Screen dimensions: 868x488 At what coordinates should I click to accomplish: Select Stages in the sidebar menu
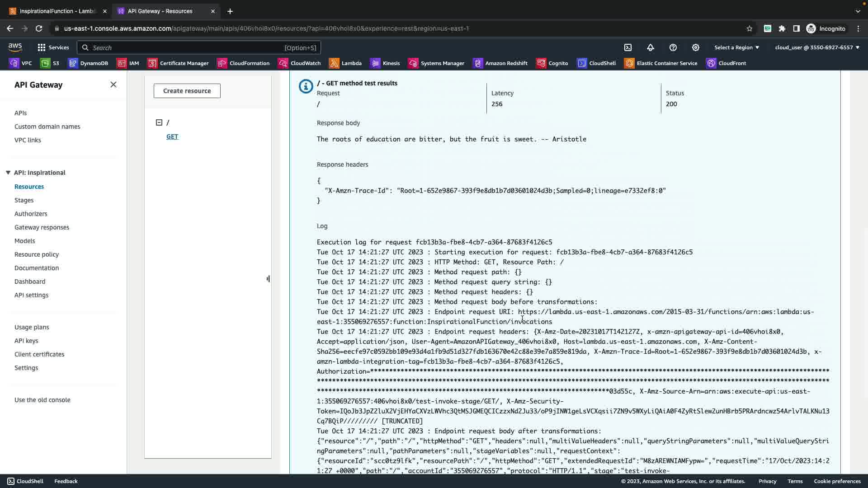[x=24, y=200]
